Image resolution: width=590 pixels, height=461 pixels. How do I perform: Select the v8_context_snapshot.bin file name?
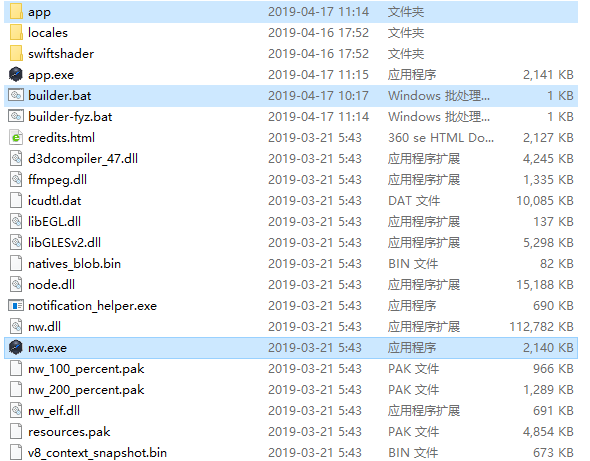click(x=97, y=453)
